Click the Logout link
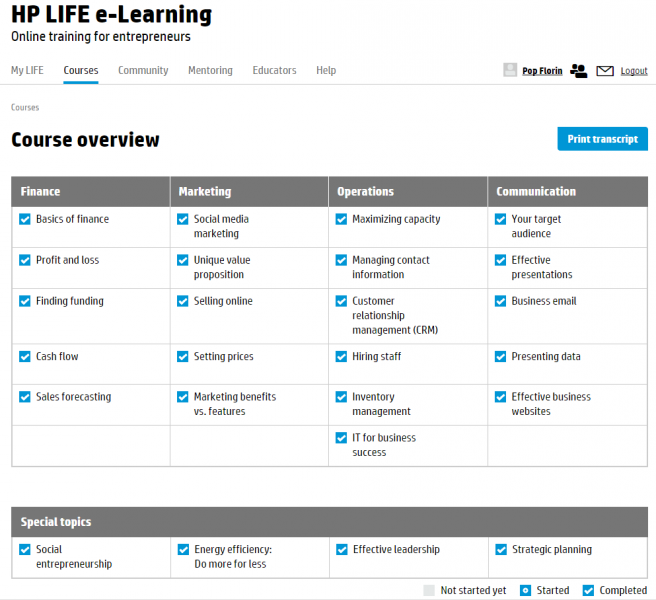 tap(634, 71)
